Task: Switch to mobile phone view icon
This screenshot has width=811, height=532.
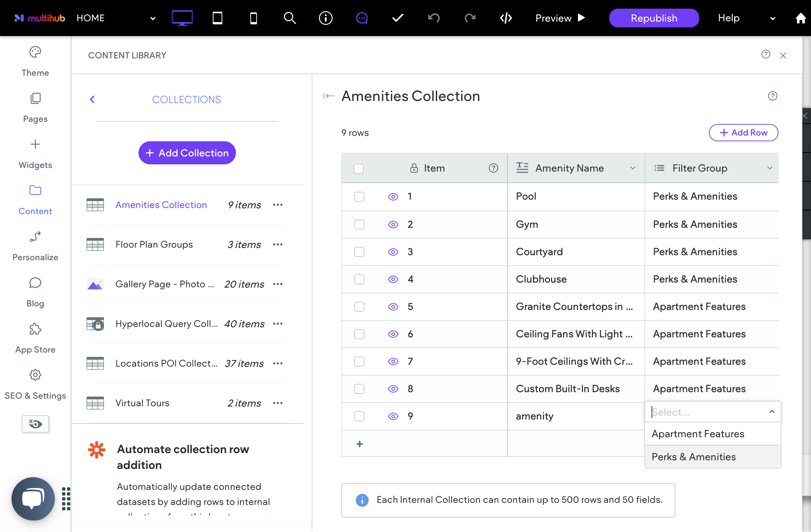Action: click(x=254, y=18)
